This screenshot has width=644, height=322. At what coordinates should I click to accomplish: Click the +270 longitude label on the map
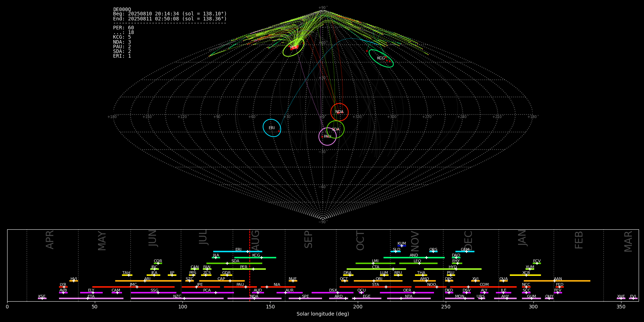[x=427, y=117]
